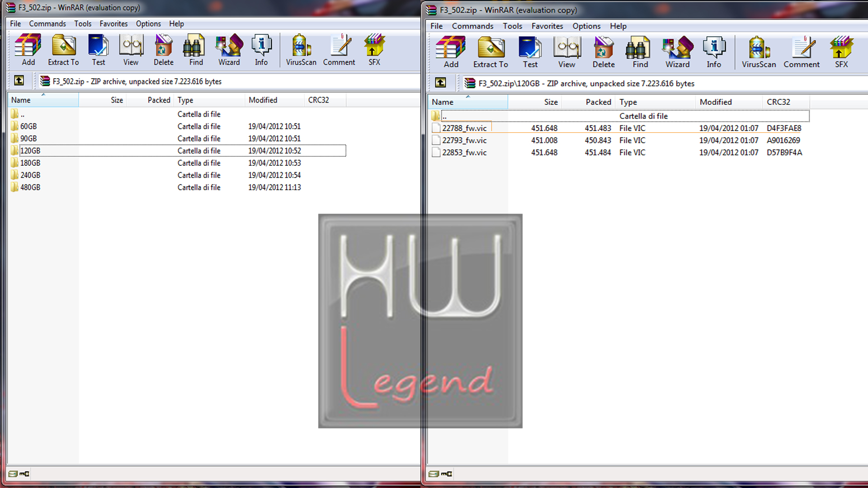
Task: Select parent folder entry in right window
Action: 620,116
